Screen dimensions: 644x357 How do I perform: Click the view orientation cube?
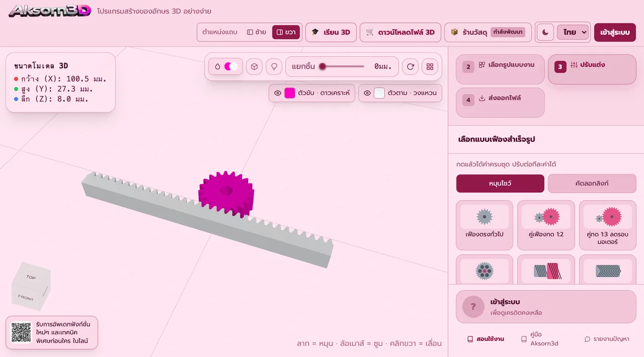click(31, 287)
